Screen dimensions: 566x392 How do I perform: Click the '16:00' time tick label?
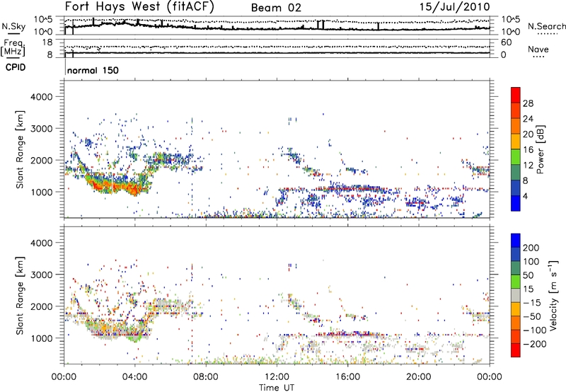[347, 377]
